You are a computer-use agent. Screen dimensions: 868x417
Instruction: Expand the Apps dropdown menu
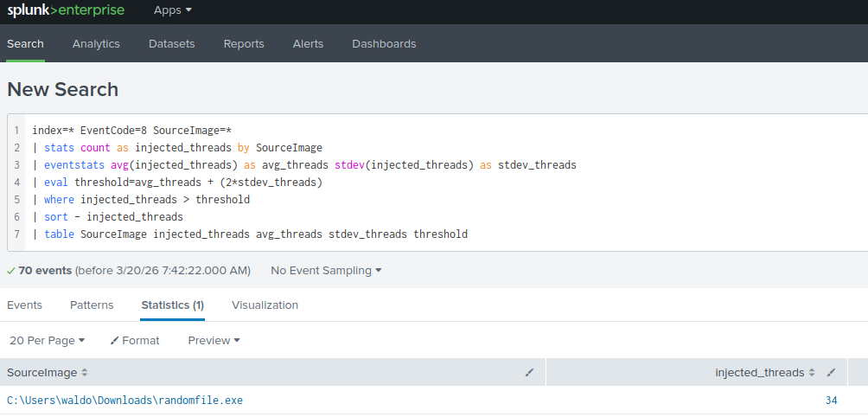coord(173,10)
